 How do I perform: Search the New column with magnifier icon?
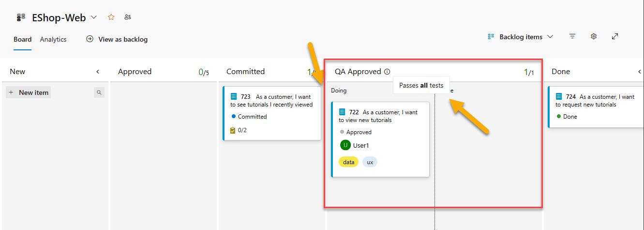99,92
